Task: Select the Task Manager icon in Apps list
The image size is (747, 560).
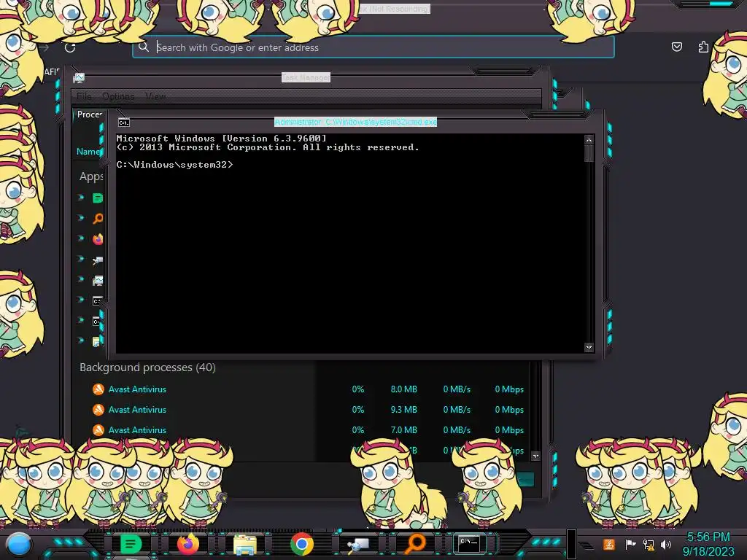Action: (98, 280)
